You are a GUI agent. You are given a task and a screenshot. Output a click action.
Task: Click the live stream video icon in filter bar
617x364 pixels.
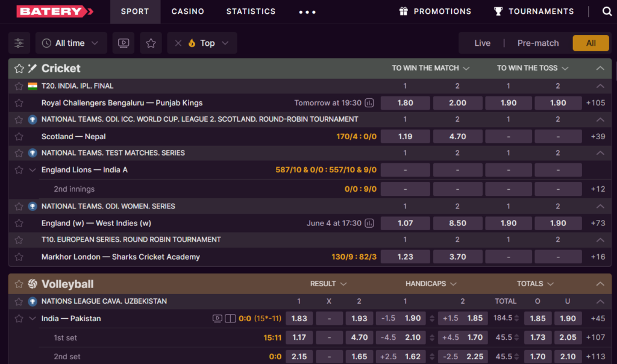[123, 43]
